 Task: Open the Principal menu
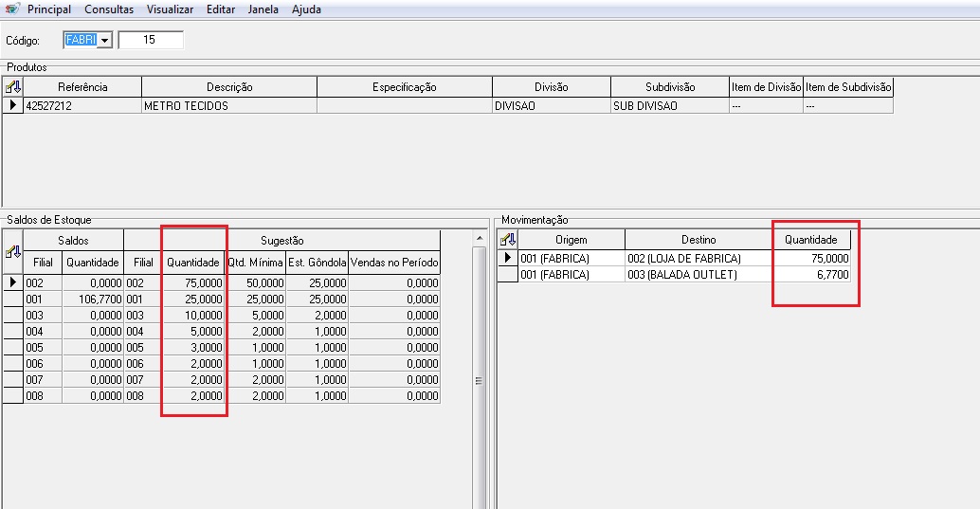pos(49,9)
